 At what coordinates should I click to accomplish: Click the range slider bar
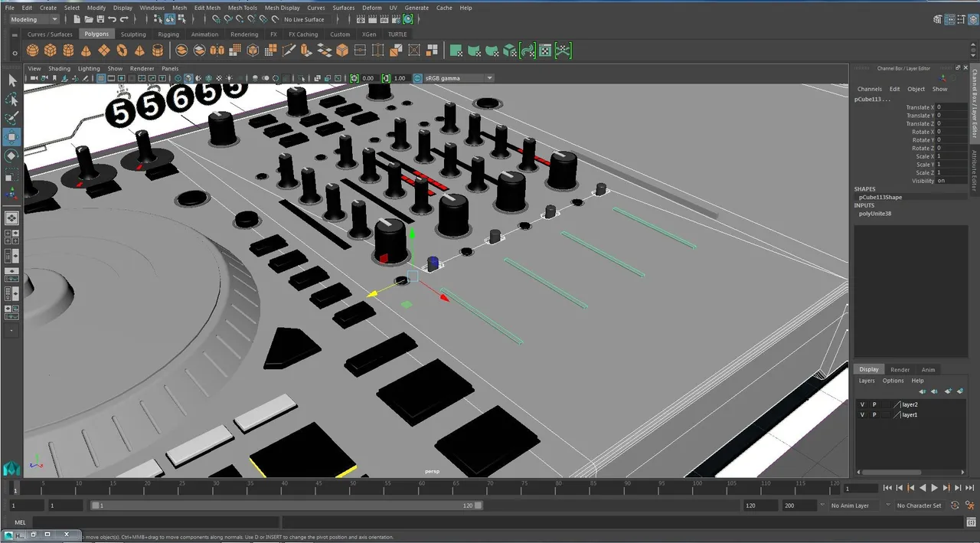pos(286,505)
